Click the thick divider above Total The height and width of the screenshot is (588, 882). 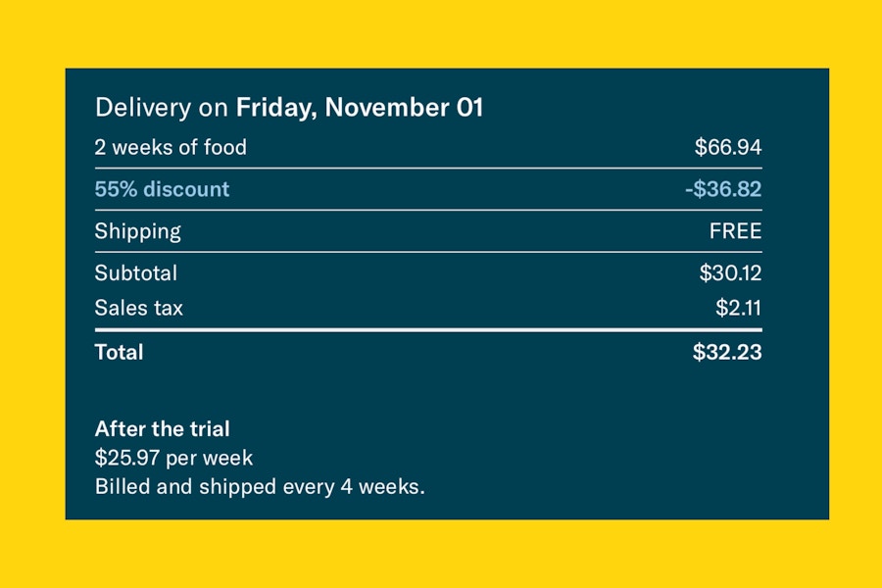(x=428, y=329)
